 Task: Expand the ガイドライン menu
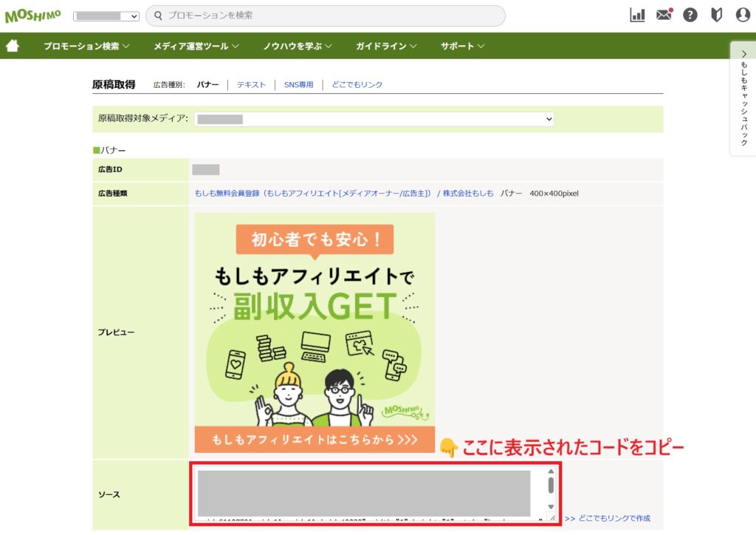pyautogui.click(x=385, y=46)
